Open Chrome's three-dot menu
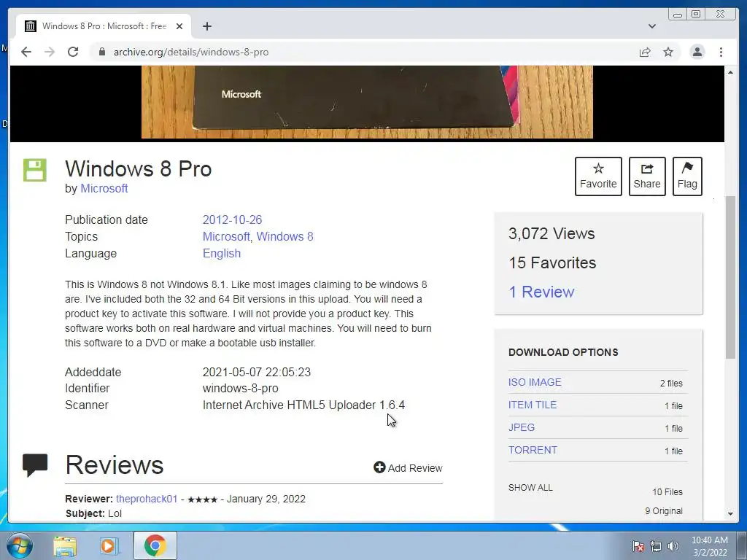The height and width of the screenshot is (560, 747). [x=721, y=52]
